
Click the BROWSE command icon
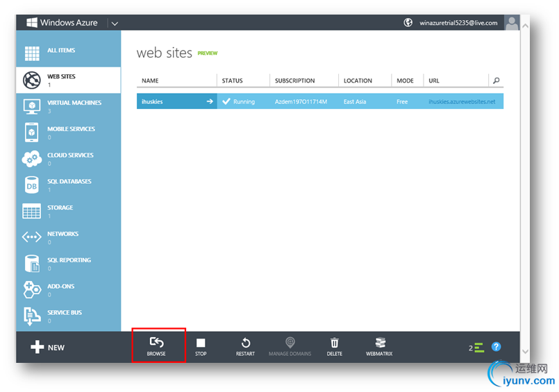[x=156, y=342]
